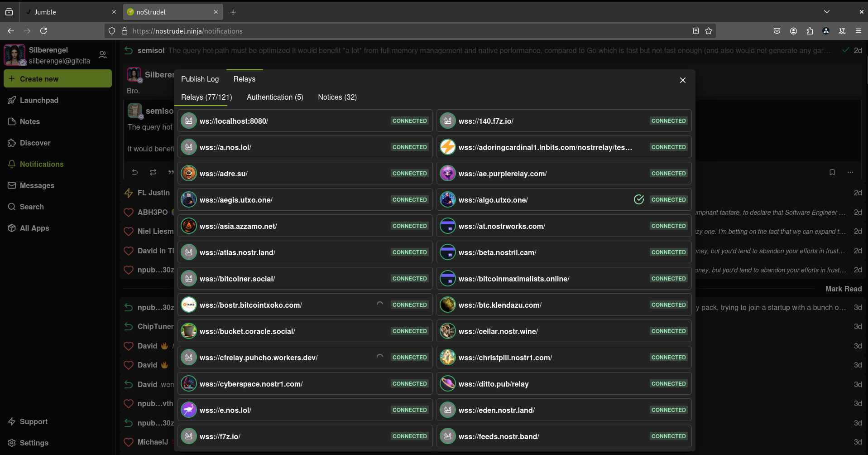Click the wss://asia.azzamo.net/ relay avatar
Viewport: 868px width, 455px height.
tap(189, 226)
